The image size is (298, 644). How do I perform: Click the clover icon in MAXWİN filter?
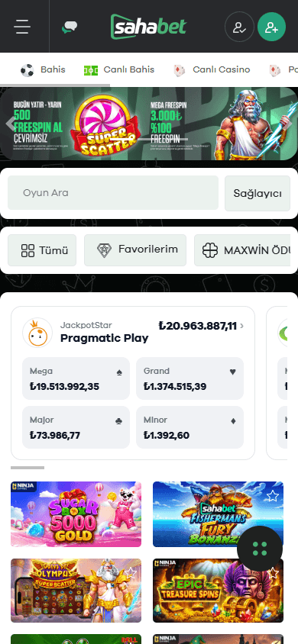[x=209, y=250]
